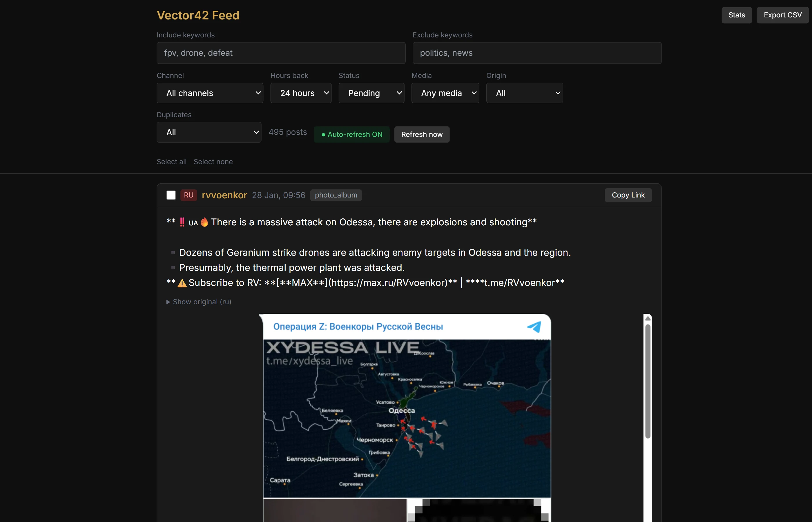Expand Show original (ru) to view Russian text

(x=198, y=302)
